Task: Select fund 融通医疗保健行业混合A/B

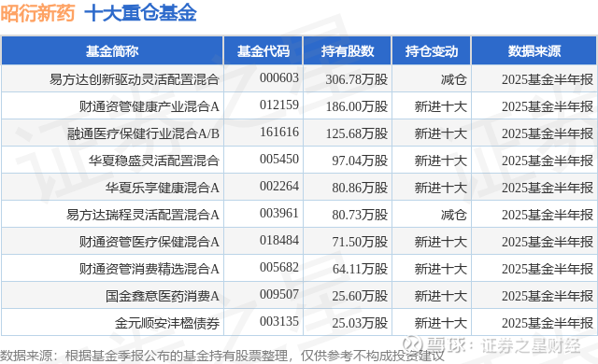Action: point(143,133)
